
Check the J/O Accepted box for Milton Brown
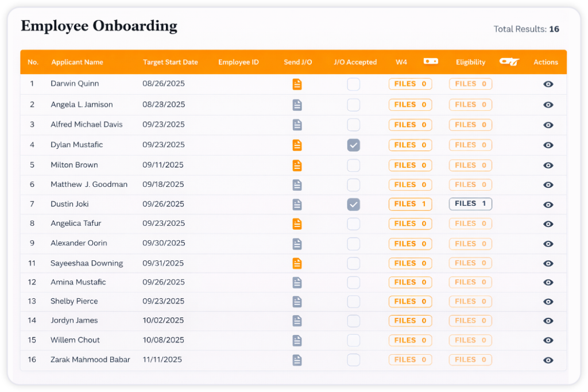click(x=353, y=165)
